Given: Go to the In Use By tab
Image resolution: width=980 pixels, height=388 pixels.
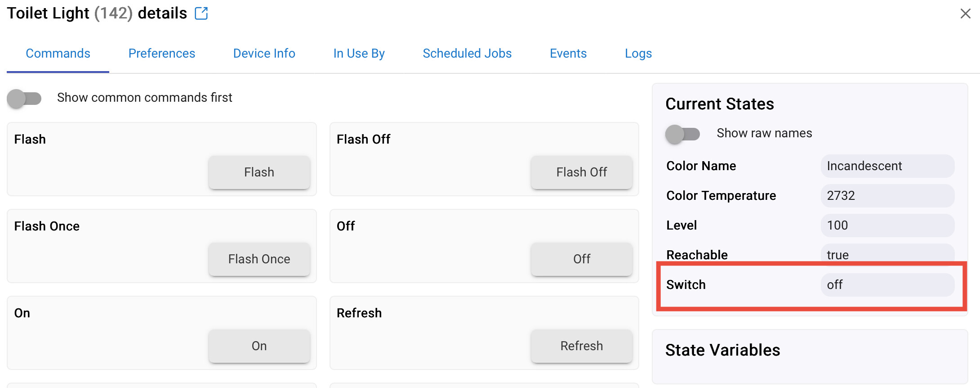Looking at the screenshot, I should [x=359, y=54].
